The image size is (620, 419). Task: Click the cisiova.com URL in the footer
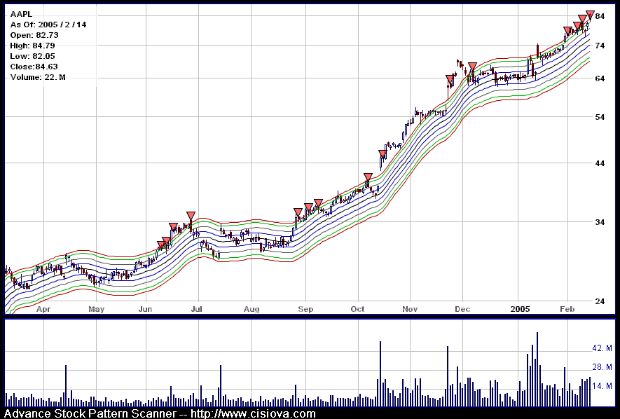coord(253,414)
